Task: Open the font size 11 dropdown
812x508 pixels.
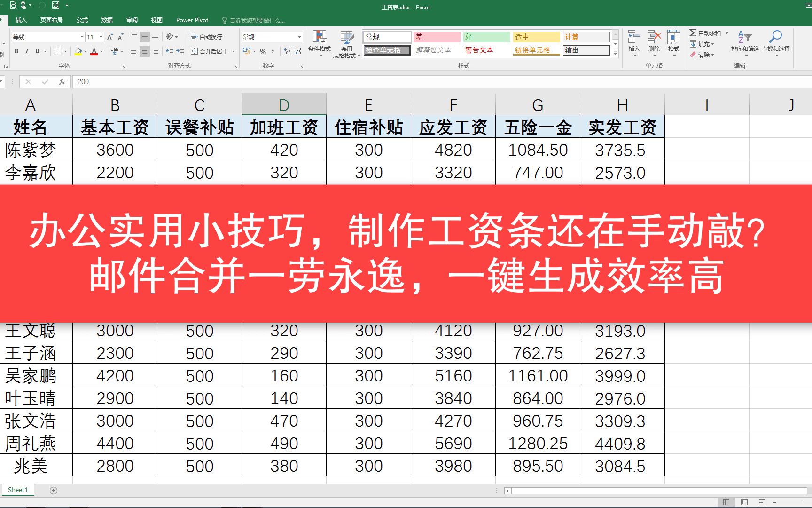Action: coord(101,37)
